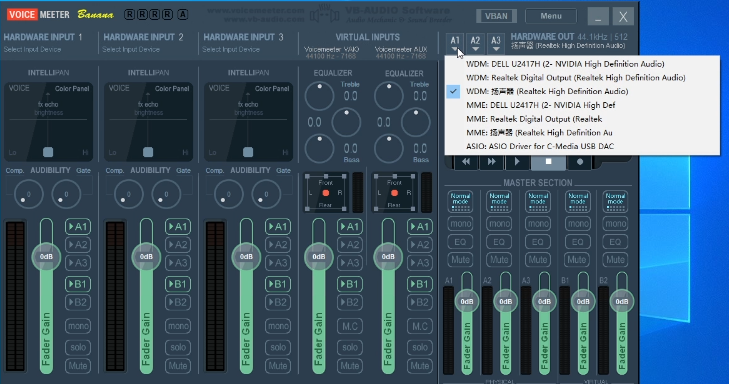This screenshot has height=384, width=729.
Task: Toggle A2 routing on Hardware Input 1
Action: (x=78, y=245)
